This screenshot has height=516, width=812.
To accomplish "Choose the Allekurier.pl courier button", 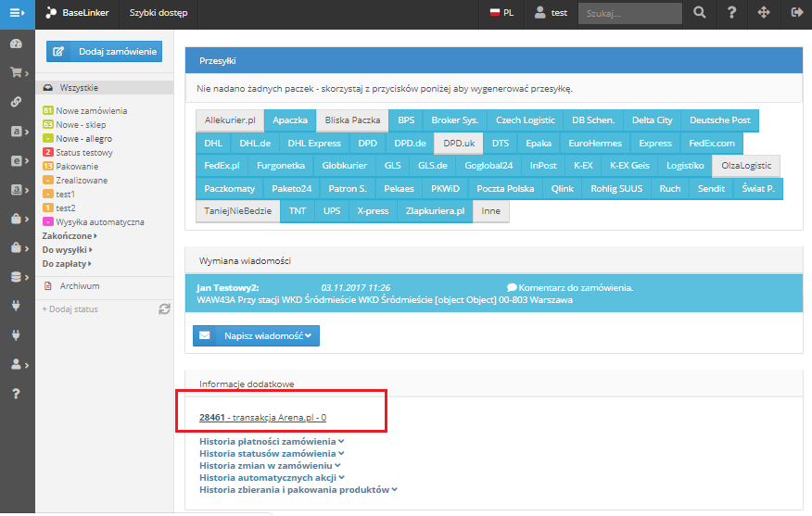I will (x=230, y=120).
